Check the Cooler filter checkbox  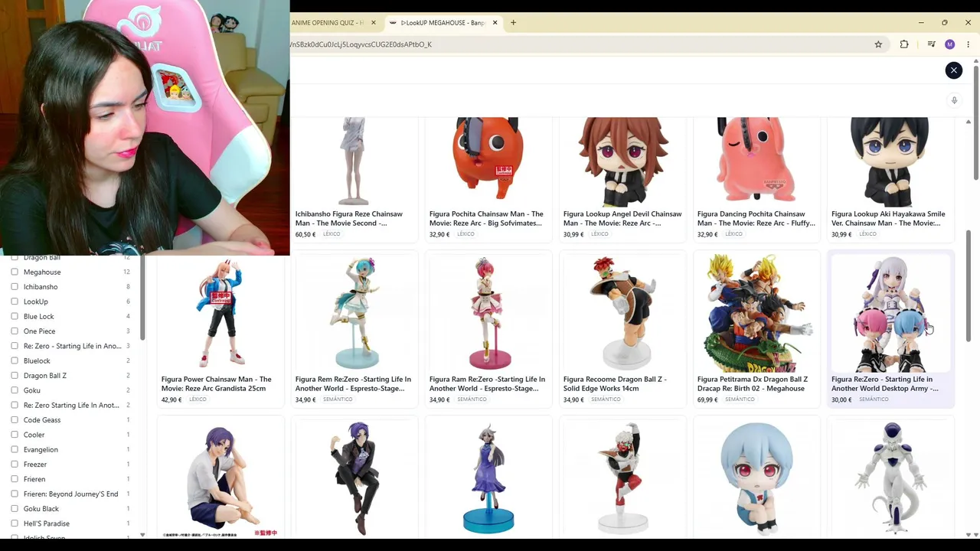pyautogui.click(x=15, y=435)
